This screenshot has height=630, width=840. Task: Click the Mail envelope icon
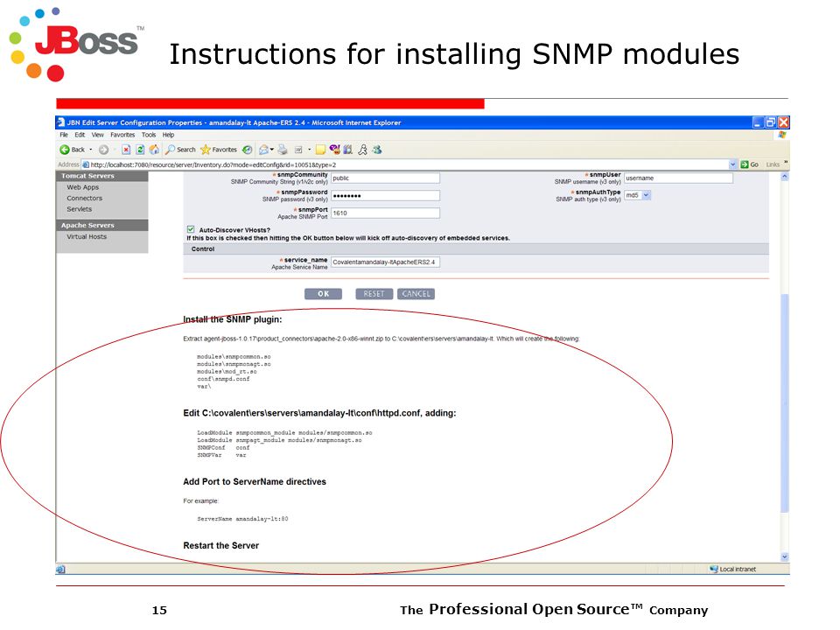263,150
